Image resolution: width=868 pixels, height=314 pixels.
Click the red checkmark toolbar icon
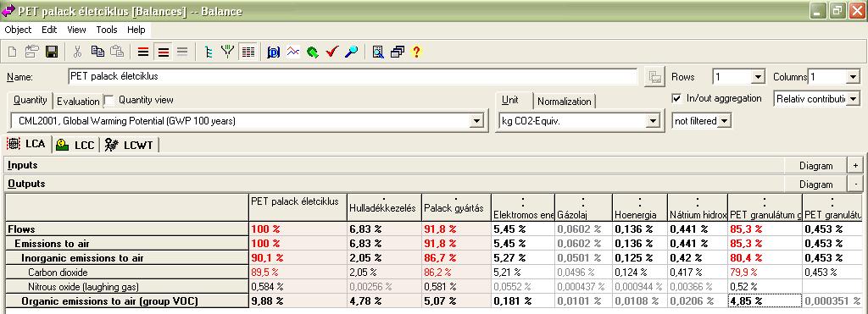[332, 52]
